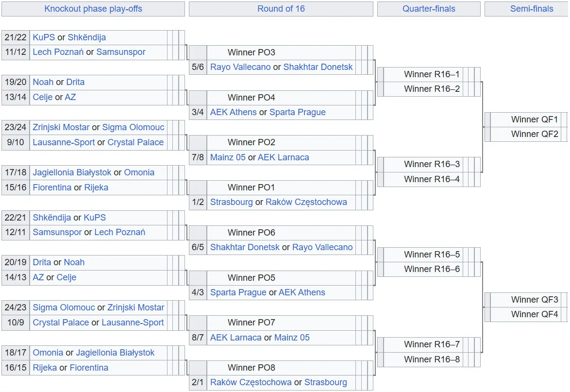Viewport: 570px width, 392px height.
Task: Open the Knockout phase play-offs header link
Action: tap(93, 9)
